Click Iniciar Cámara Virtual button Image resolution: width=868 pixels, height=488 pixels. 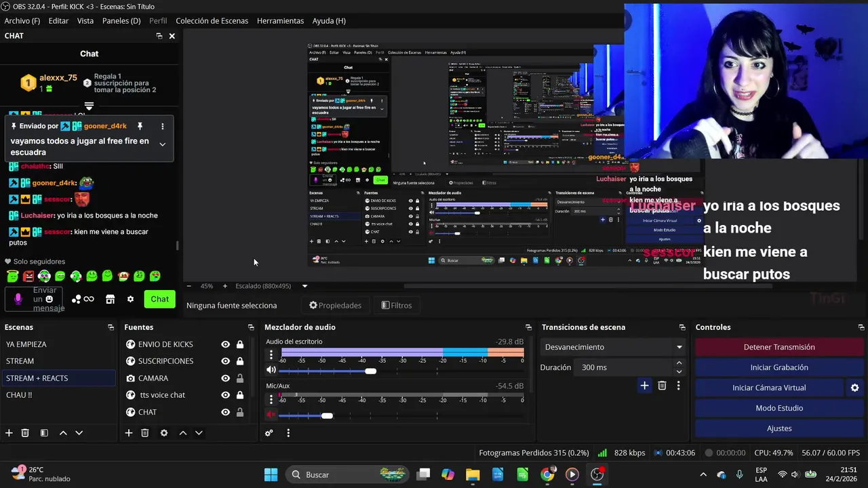[x=769, y=388]
